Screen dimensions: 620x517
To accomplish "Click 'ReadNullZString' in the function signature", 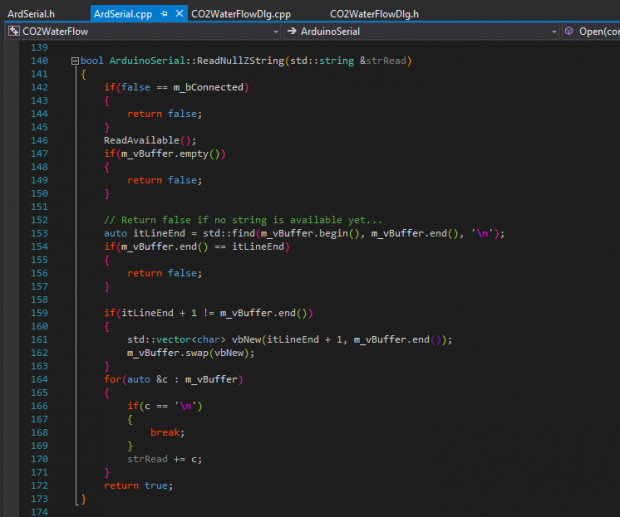I will (x=240, y=61).
